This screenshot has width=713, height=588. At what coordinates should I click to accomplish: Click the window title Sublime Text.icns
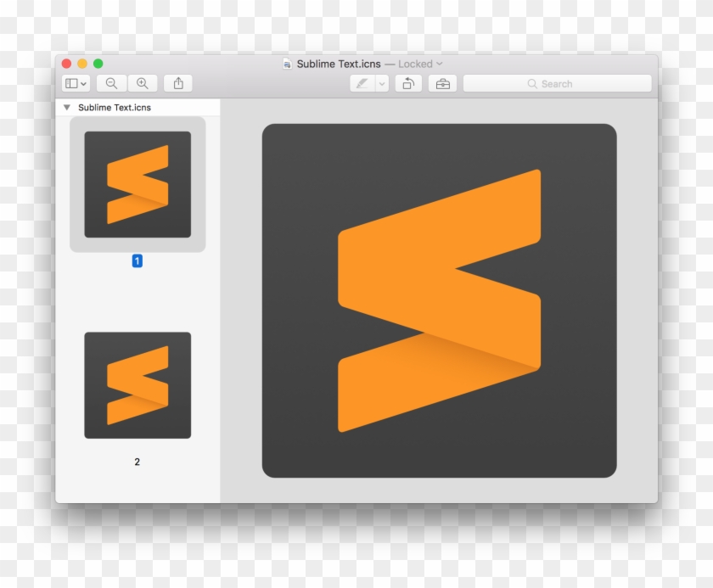(x=339, y=64)
